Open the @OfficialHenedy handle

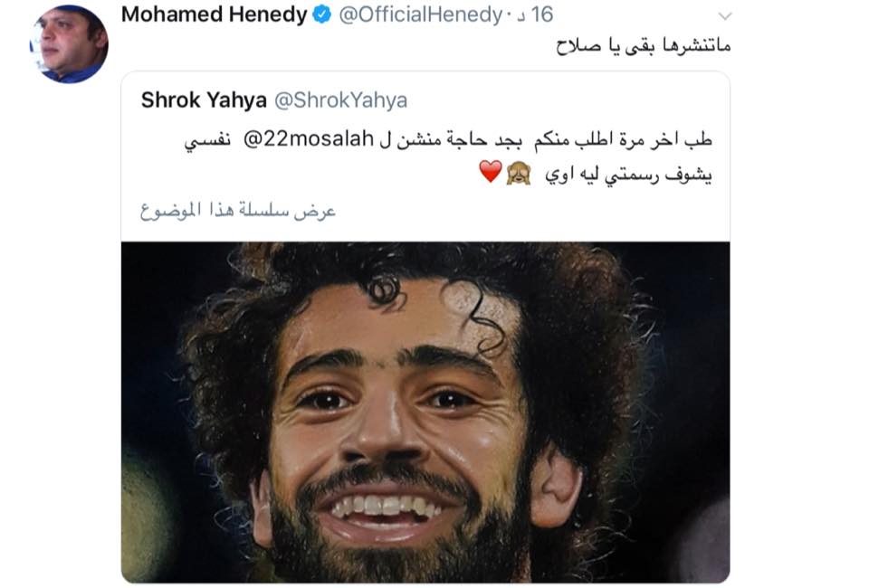tap(420, 15)
